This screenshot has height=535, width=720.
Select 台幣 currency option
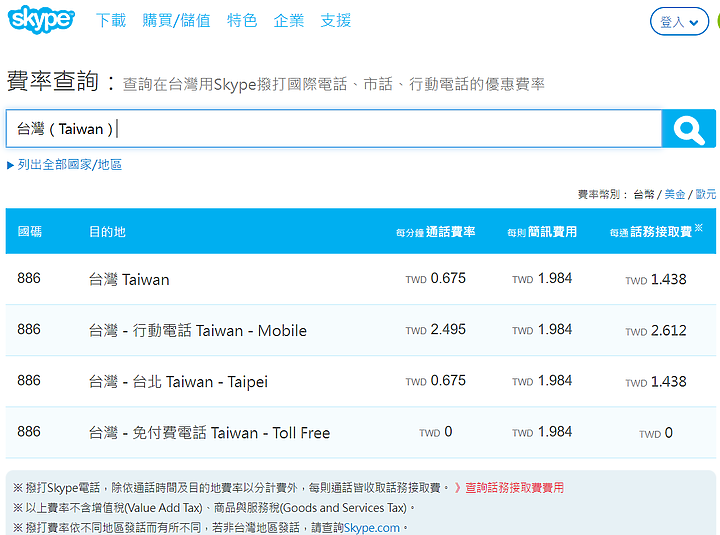pyautogui.click(x=644, y=194)
